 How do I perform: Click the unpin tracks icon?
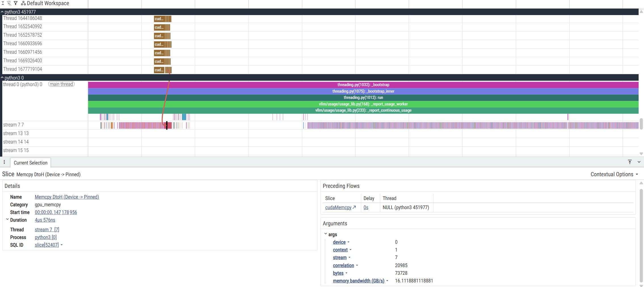point(9,3)
